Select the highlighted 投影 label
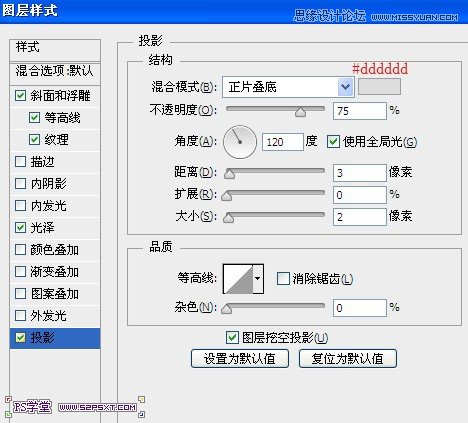This screenshot has height=423, width=468. [x=42, y=338]
